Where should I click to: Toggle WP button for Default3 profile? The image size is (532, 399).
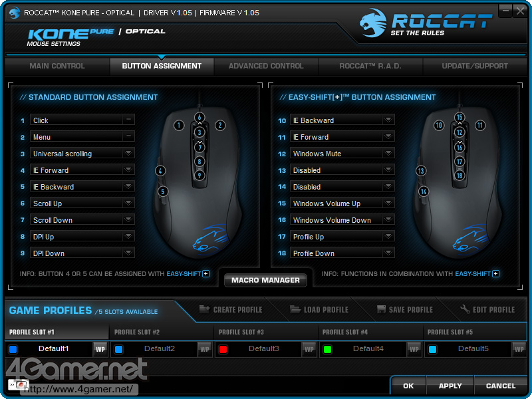tap(309, 349)
